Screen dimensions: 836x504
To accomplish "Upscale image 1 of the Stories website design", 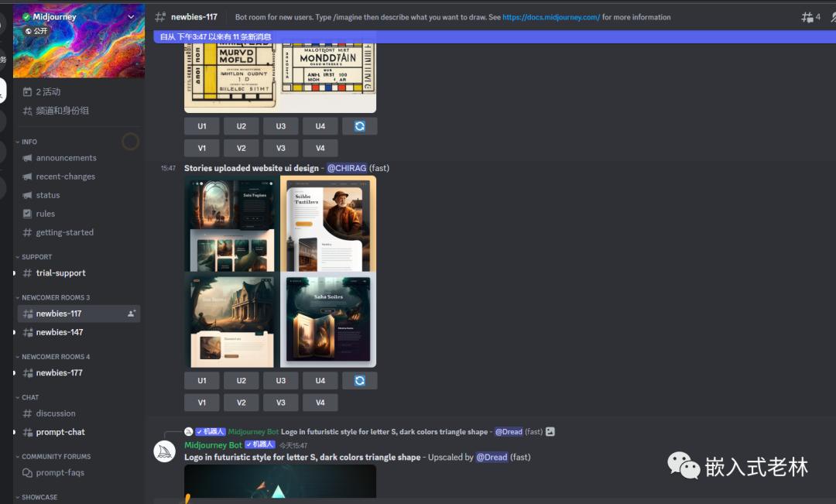I will 201,381.
